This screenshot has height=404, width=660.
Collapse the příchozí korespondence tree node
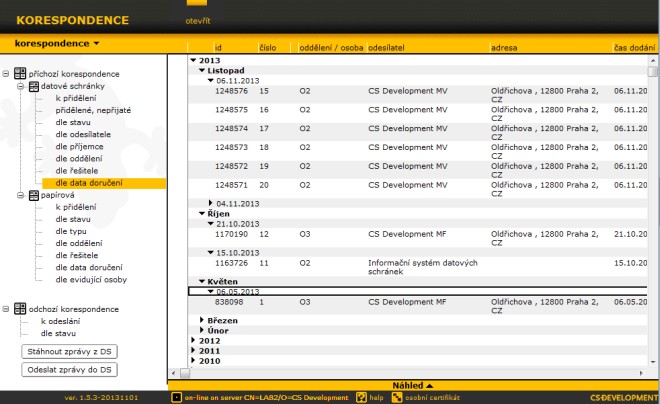[x=7, y=74]
